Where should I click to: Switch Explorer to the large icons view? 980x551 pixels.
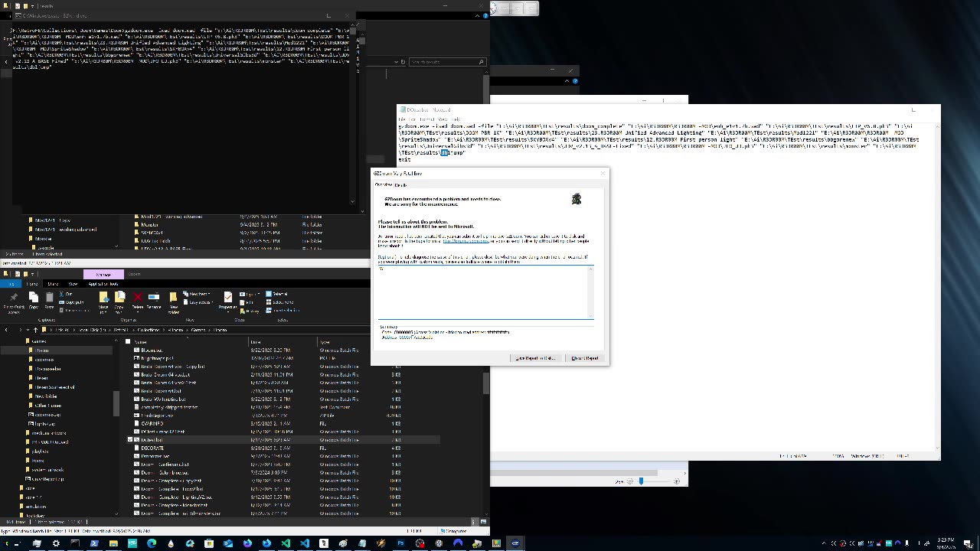[484, 522]
